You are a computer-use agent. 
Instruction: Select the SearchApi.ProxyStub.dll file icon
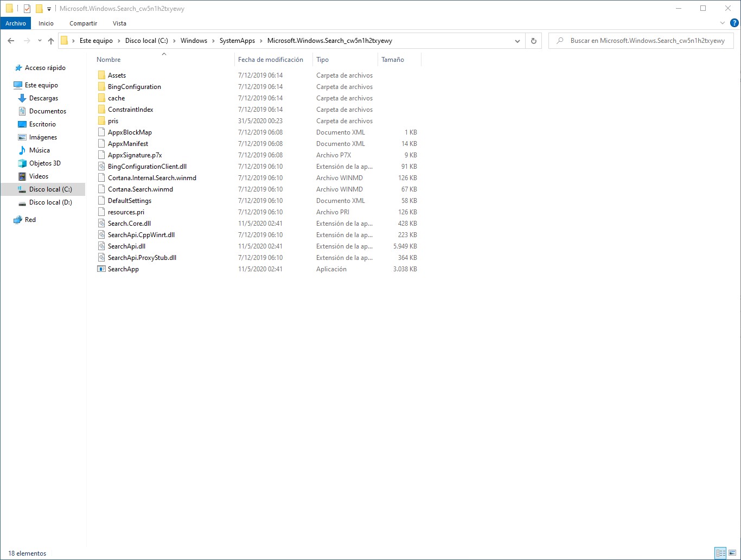(101, 258)
